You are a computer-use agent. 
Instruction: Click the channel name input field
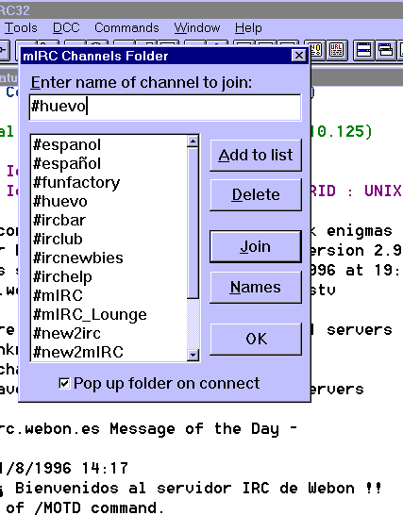[165, 107]
